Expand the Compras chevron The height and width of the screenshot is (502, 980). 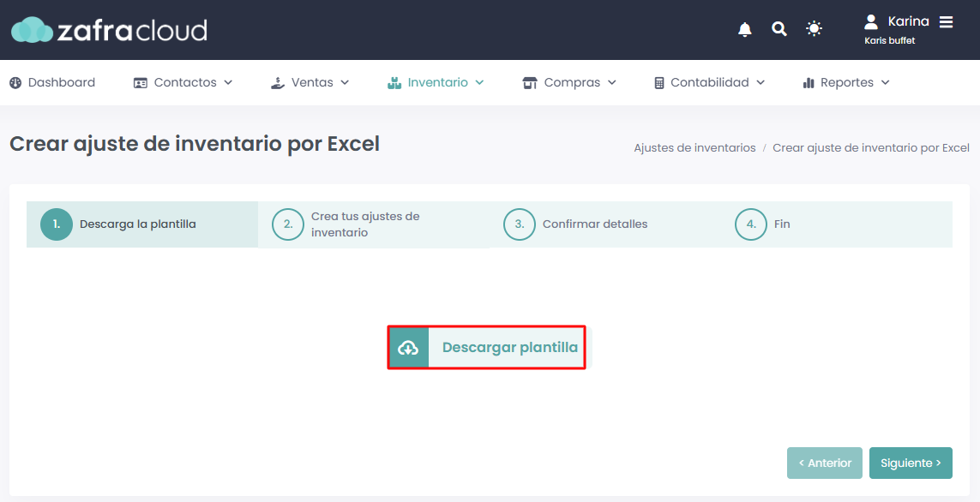[x=612, y=82]
